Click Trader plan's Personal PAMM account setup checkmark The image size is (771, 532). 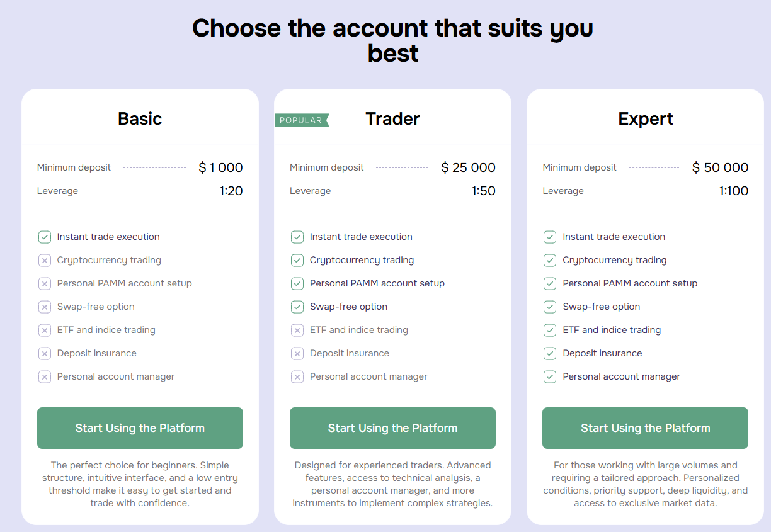pyautogui.click(x=297, y=283)
